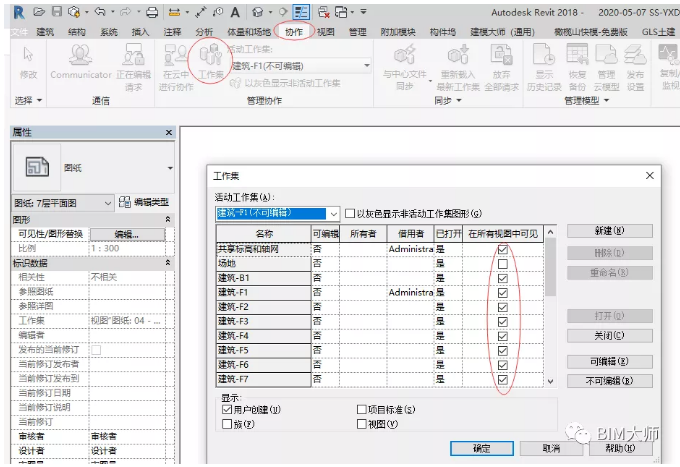Screen dimensions: 680x467
Task: Switch to the 注释 ribbon tab
Action: 172,32
